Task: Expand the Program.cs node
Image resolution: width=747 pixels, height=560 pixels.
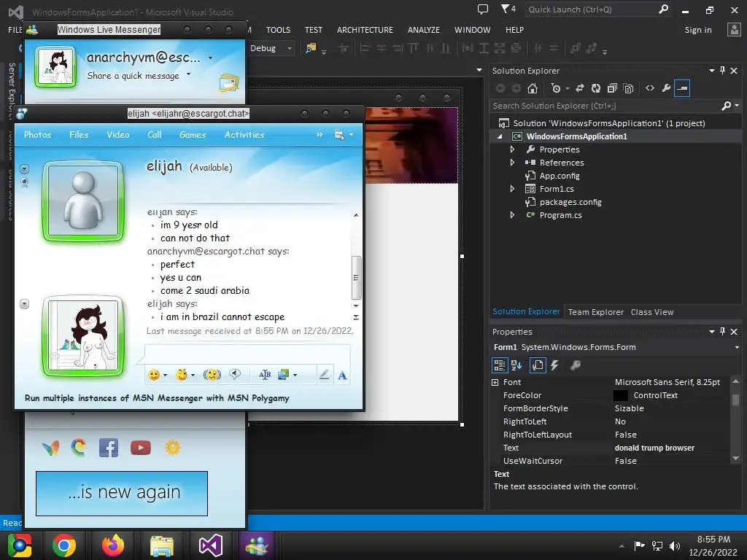Action: tap(513, 215)
